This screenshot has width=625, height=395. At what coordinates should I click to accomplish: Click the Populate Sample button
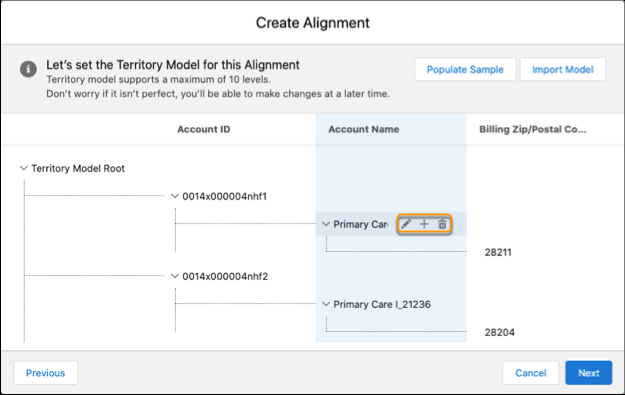click(465, 69)
